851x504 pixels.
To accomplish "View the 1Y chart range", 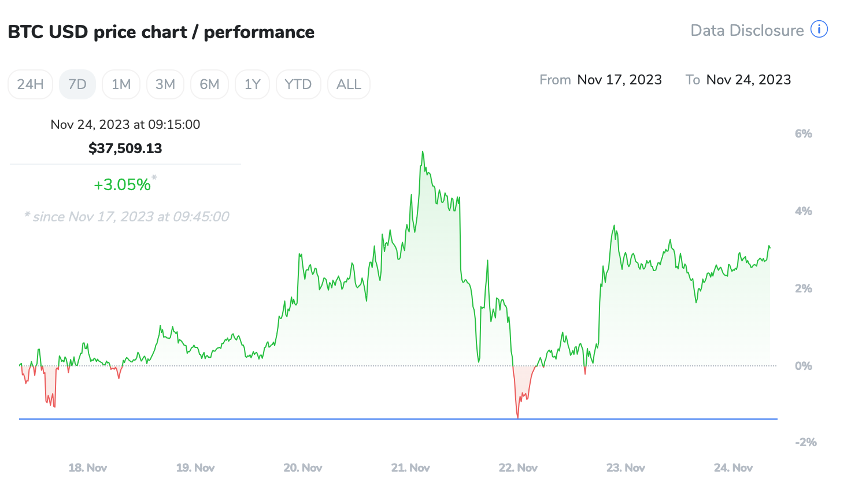I will click(x=252, y=84).
